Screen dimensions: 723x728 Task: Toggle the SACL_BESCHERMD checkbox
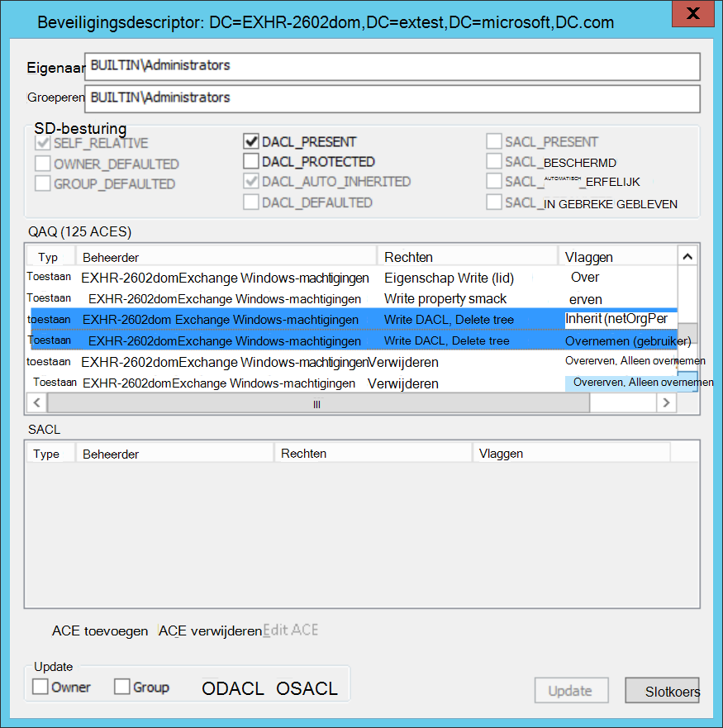(x=494, y=161)
